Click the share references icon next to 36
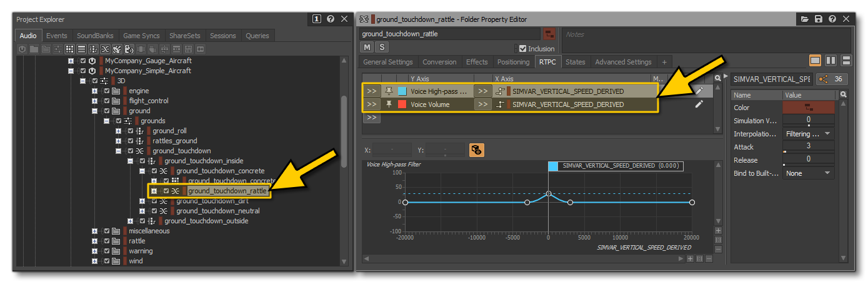Image resolution: width=868 pixels, height=284 pixels. (x=822, y=79)
